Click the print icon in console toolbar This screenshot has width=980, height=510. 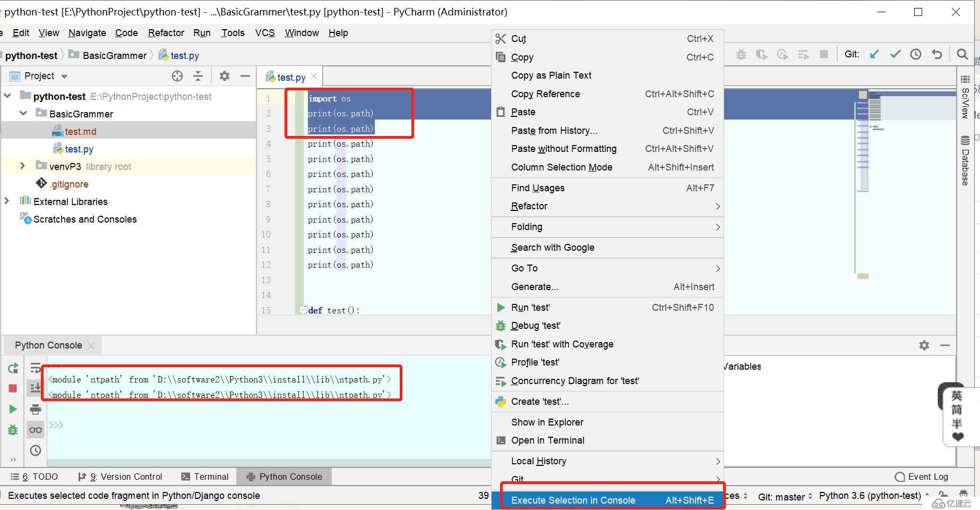36,409
